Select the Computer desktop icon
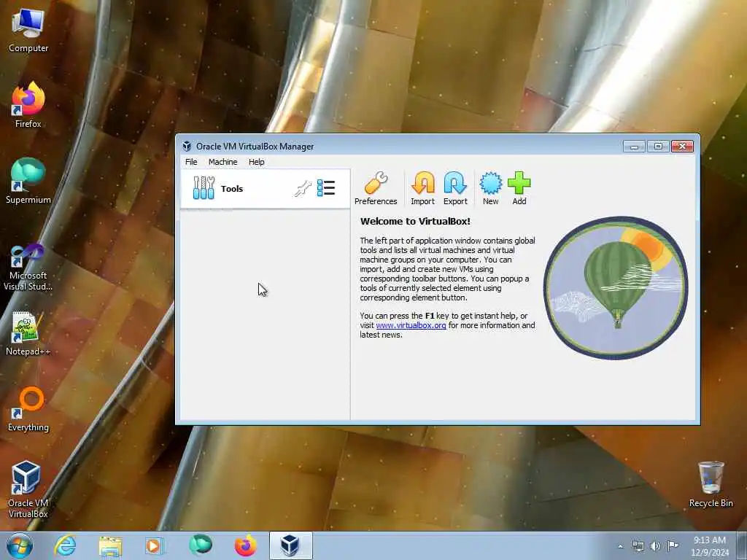 [x=28, y=31]
